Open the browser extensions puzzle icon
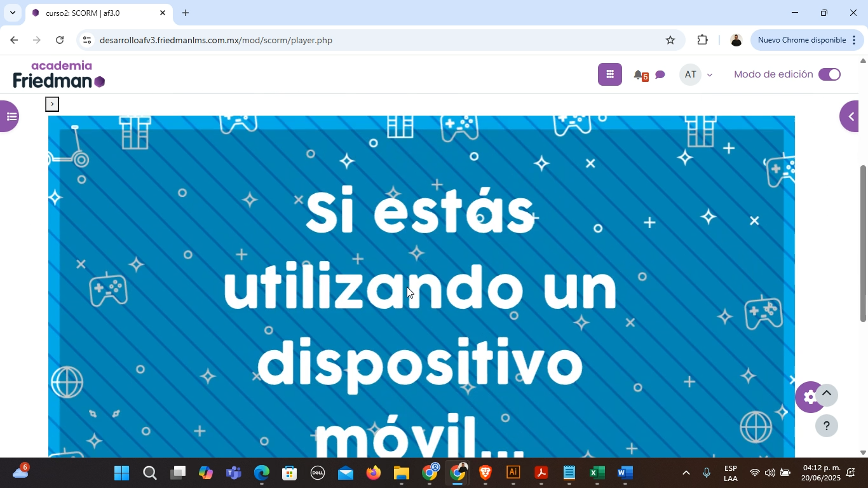868x488 pixels. coord(702,39)
